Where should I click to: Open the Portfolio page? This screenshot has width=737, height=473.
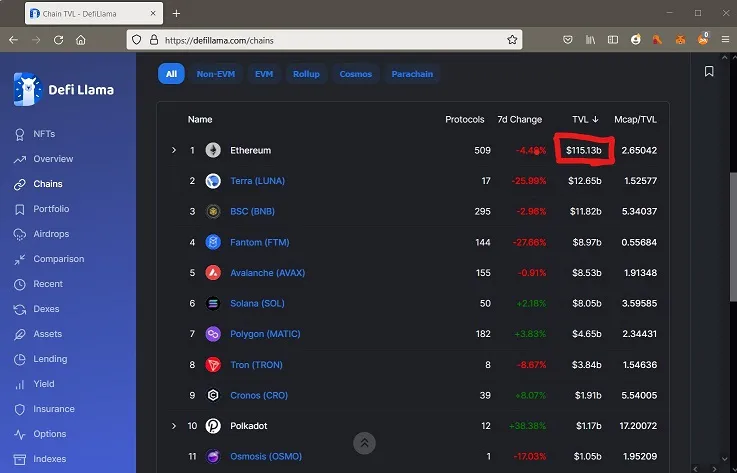(x=41, y=209)
